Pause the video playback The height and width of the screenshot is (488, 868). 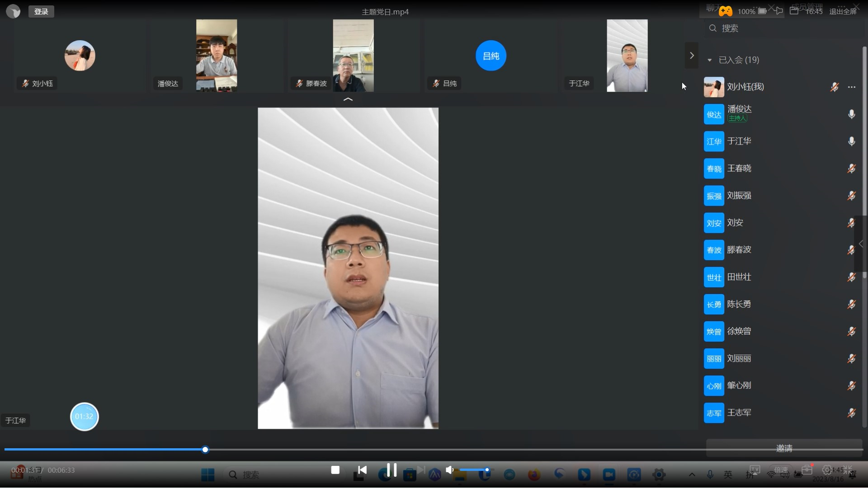click(x=392, y=470)
